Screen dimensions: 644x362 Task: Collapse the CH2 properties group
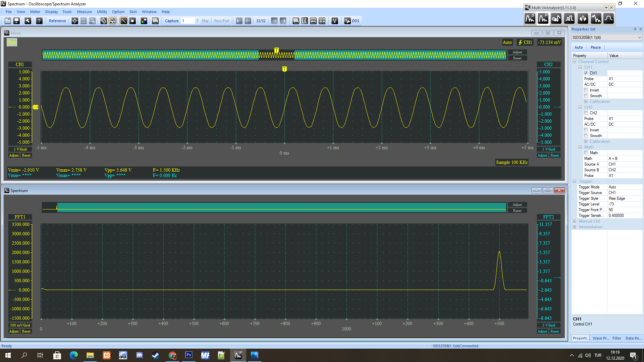pyautogui.click(x=580, y=107)
